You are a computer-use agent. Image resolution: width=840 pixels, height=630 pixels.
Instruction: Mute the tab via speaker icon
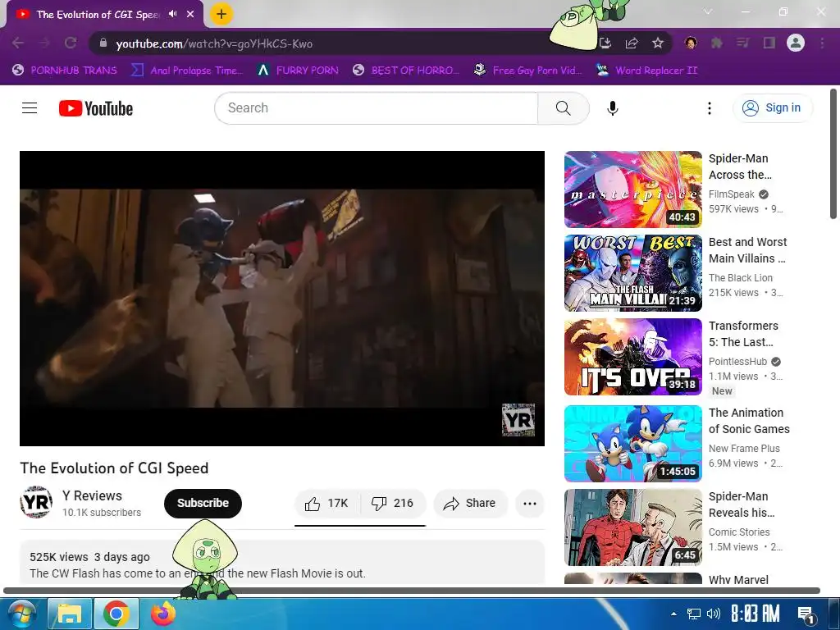tap(172, 14)
